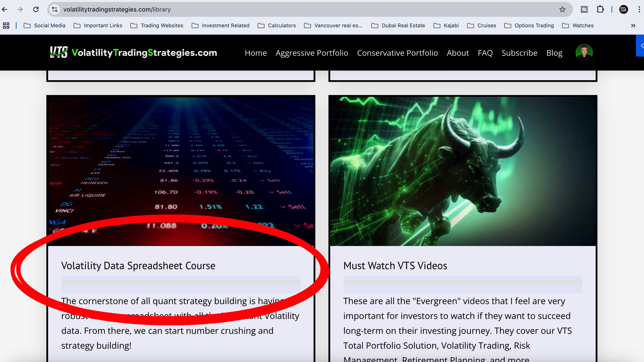This screenshot has height=362, width=644.
Task: Open the Must Watch VTS Videos title
Action: click(x=395, y=266)
